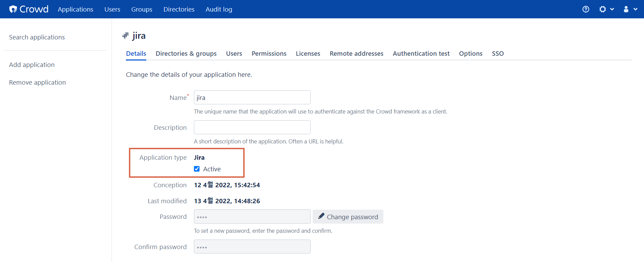This screenshot has height=262, width=644.
Task: Click the jira page heading
Action: tap(139, 36)
